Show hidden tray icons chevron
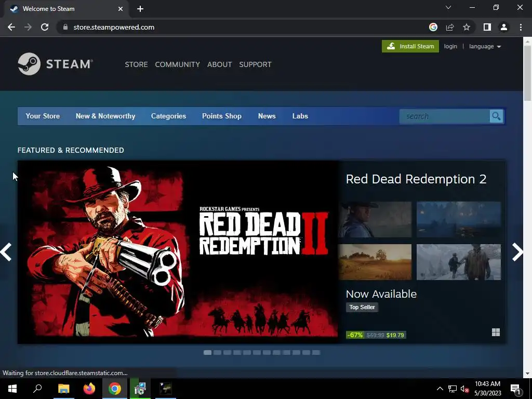 pos(440,389)
